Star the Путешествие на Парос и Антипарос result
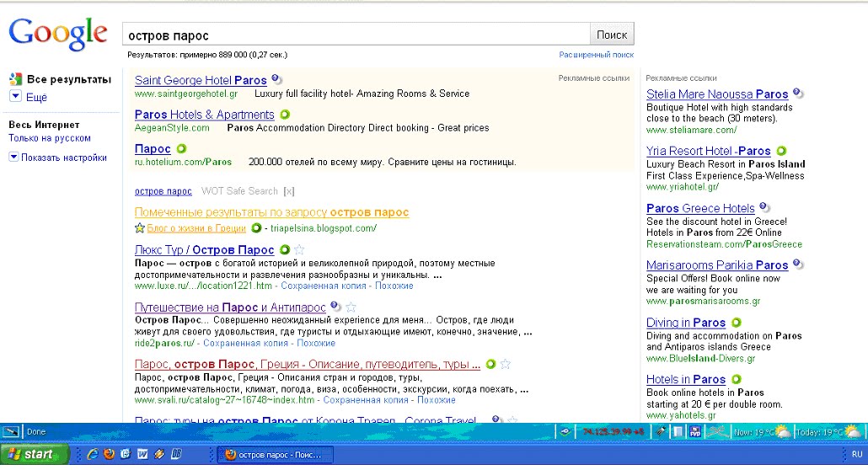This screenshot has width=868, height=470. tap(351, 307)
